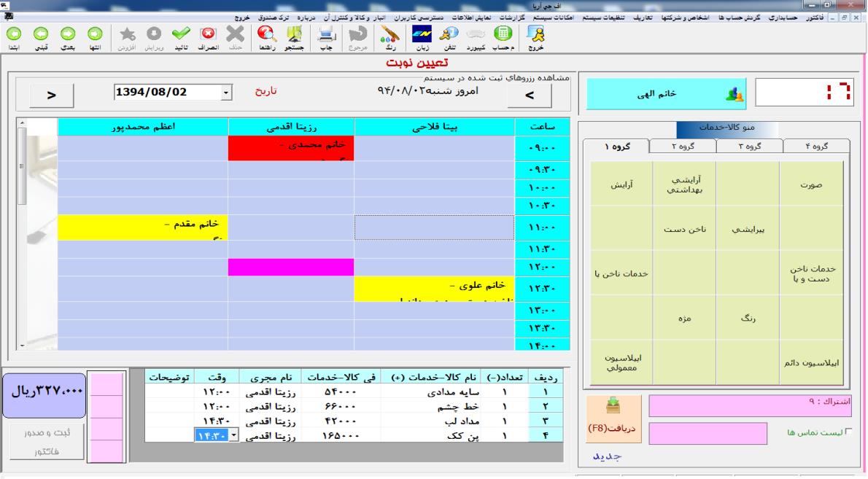Switch to گروه ۳ tab
The height and width of the screenshot is (479, 868).
(x=750, y=146)
